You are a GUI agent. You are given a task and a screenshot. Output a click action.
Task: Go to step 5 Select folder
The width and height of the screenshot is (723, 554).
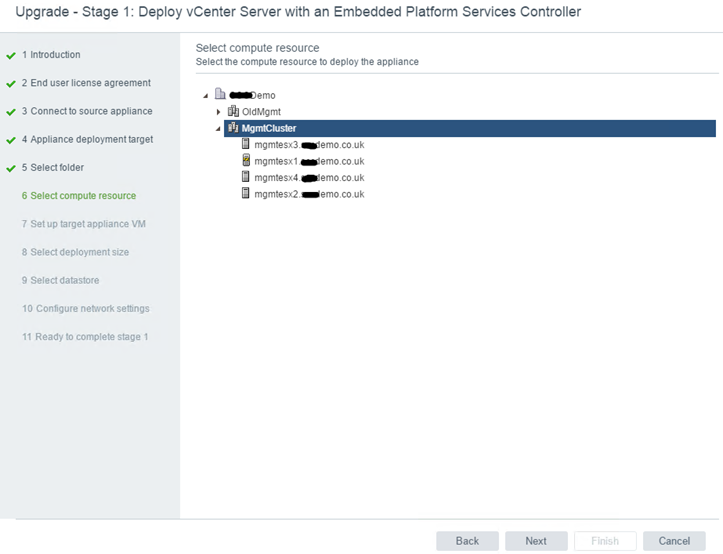pyautogui.click(x=53, y=167)
